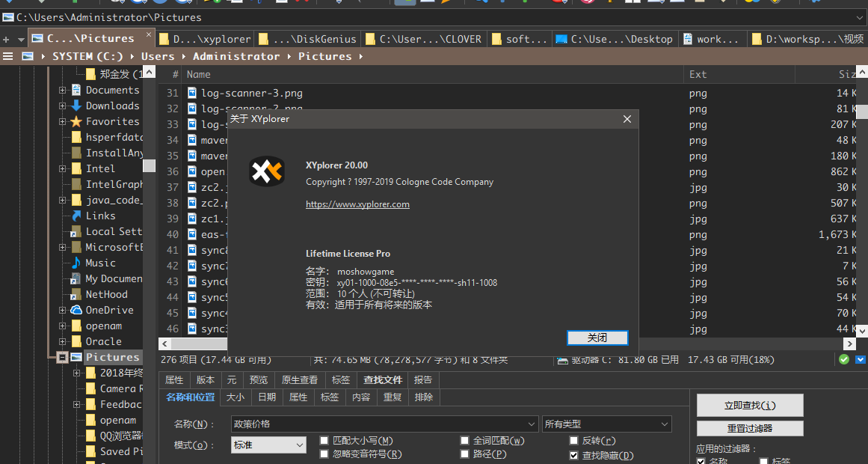Click the SYSTEM (C:) breadcrumb segment
This screenshot has width=868, height=464.
pos(89,57)
